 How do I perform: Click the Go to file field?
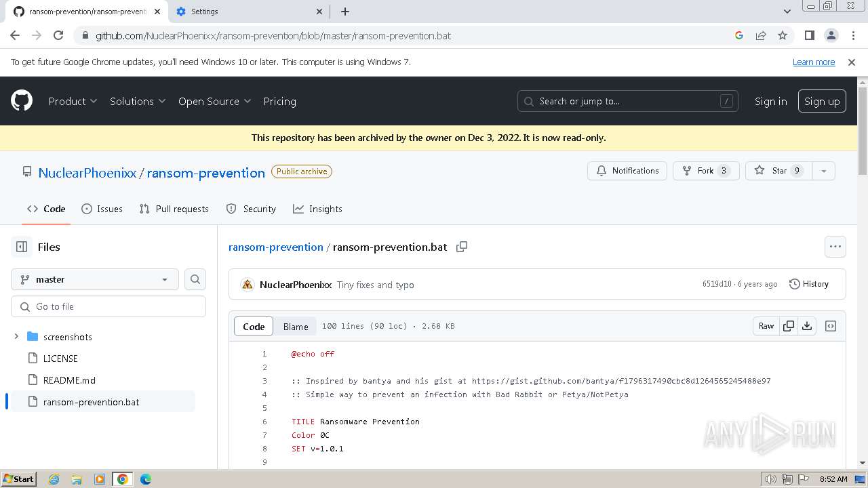108,306
